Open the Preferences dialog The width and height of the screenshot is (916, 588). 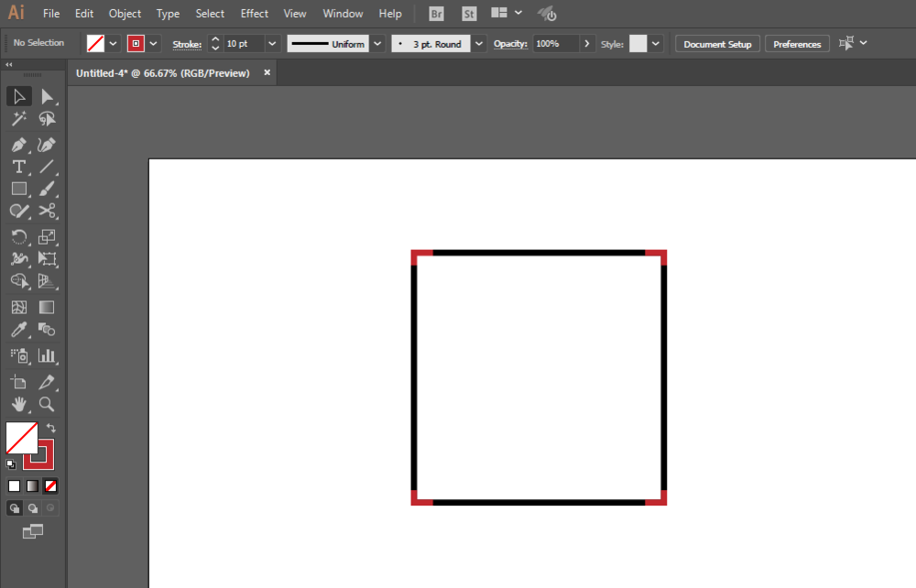click(796, 43)
